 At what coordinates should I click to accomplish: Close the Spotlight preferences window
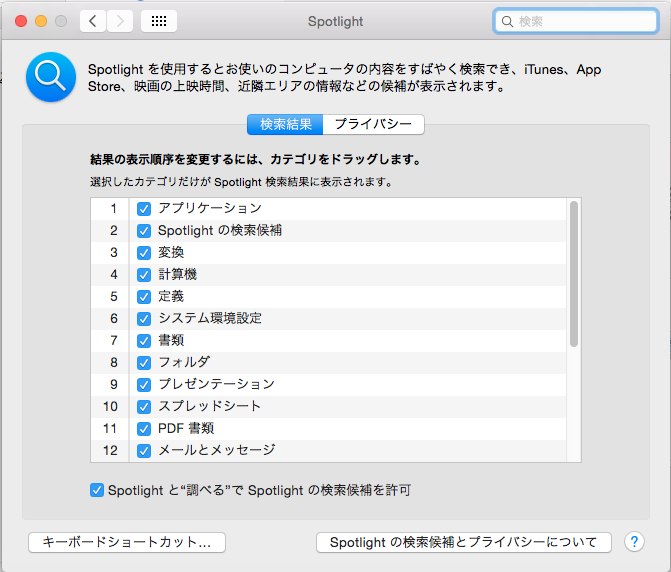click(21, 21)
